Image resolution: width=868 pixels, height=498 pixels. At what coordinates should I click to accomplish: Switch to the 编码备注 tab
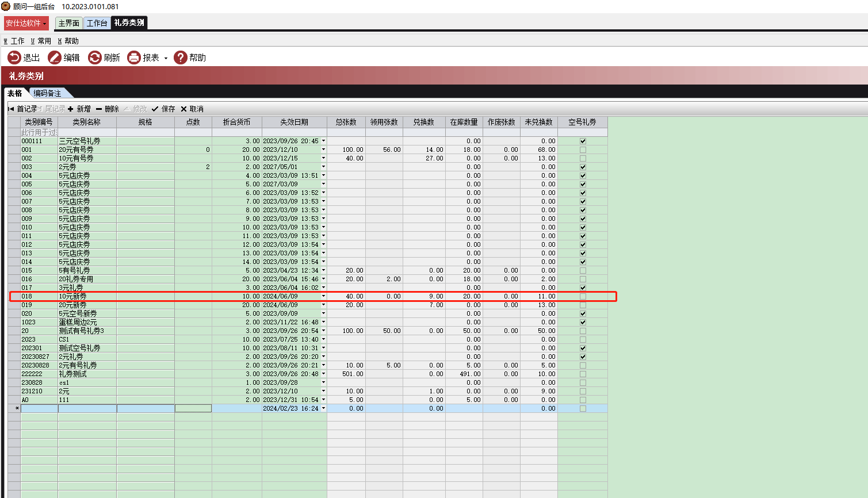(48, 93)
